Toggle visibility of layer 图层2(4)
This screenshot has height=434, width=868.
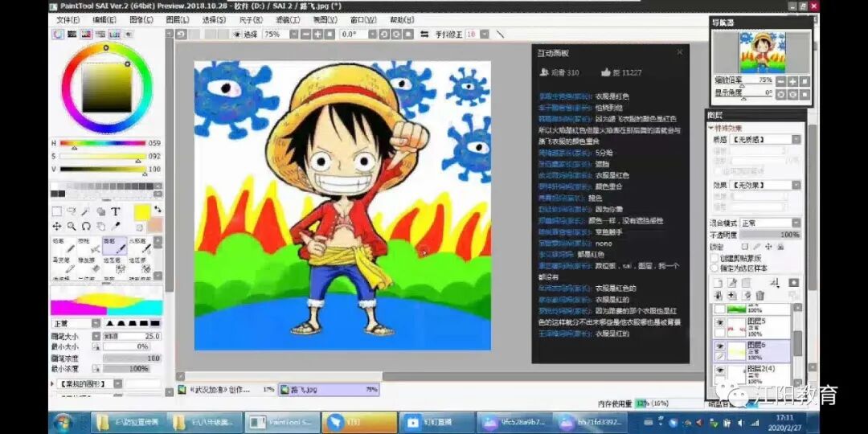pos(720,369)
